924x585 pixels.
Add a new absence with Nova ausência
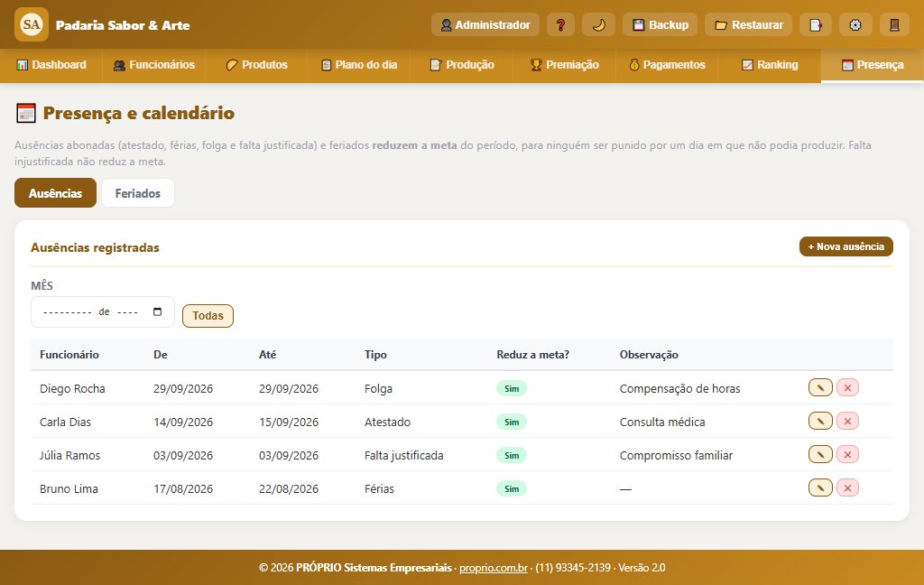846,246
